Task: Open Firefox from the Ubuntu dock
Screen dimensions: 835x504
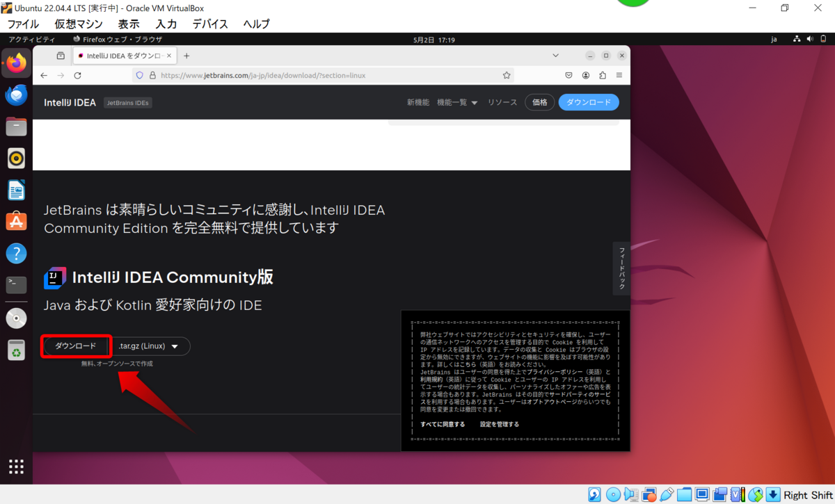Action: point(16,63)
